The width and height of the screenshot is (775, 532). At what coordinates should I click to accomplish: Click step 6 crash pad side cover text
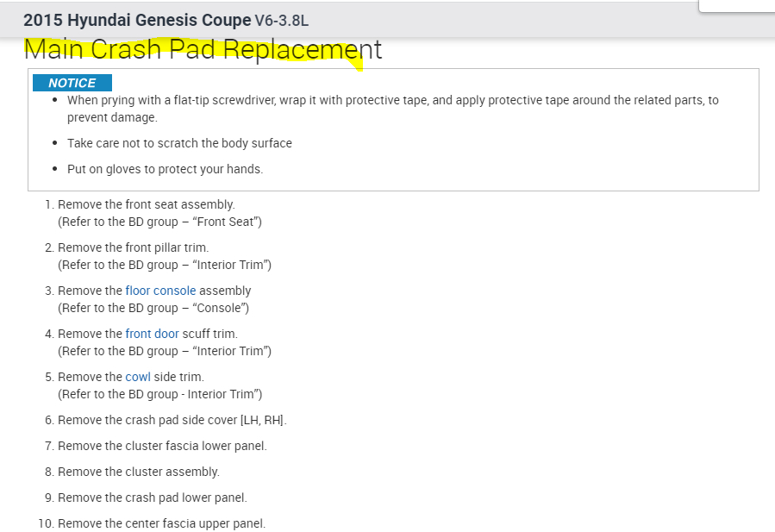click(x=172, y=420)
